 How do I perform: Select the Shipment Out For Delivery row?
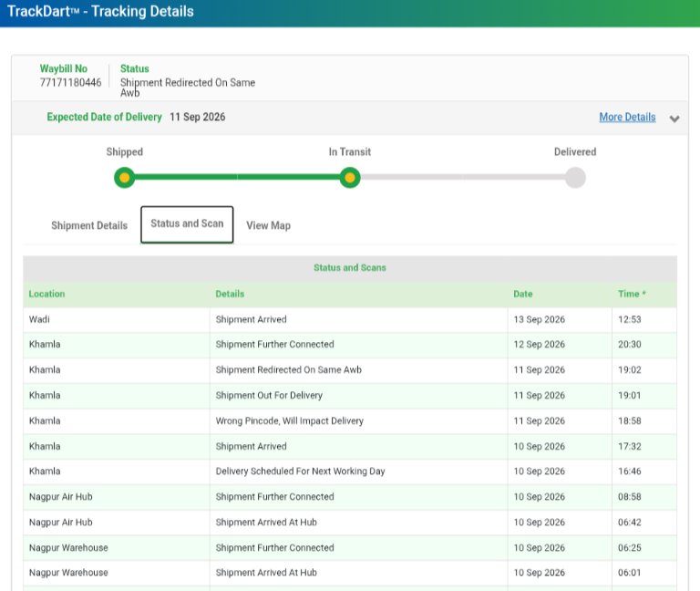[350, 395]
